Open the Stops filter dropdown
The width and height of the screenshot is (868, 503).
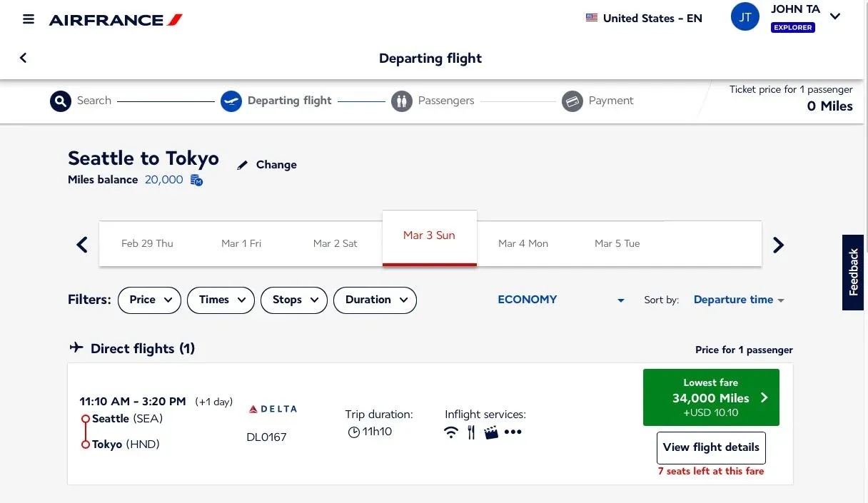pos(294,300)
